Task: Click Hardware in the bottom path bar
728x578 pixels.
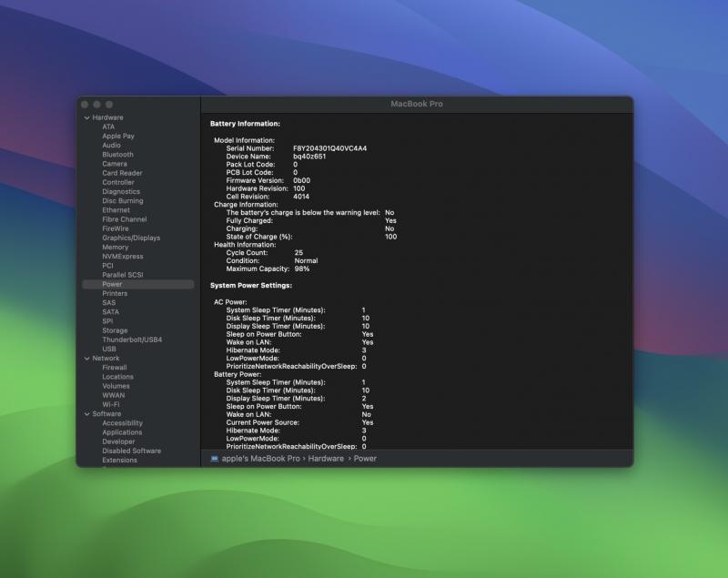Action: 325,459
